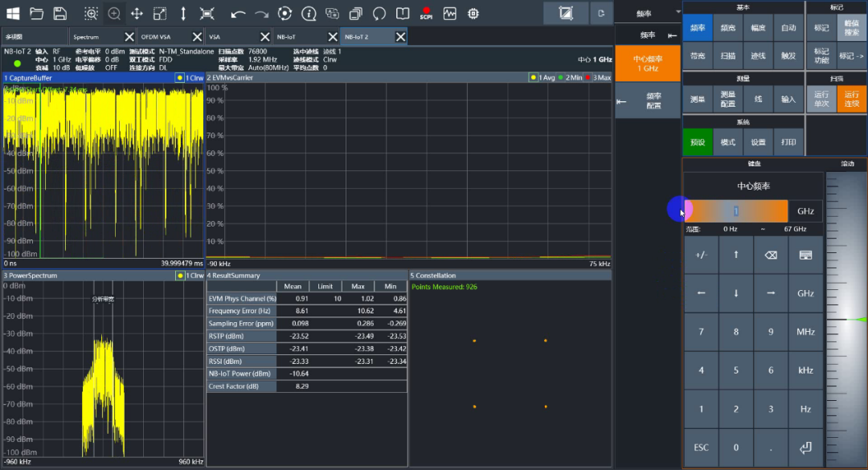Open the info circle icon
Viewport: 868px width, 470px height.
pyautogui.click(x=309, y=14)
